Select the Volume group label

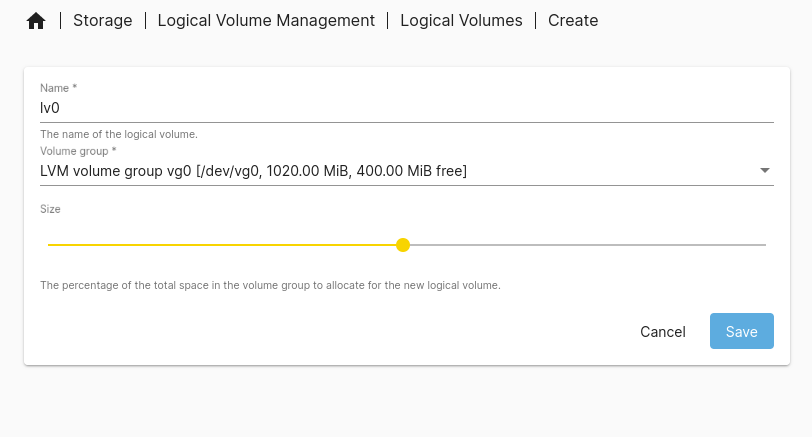pos(78,151)
